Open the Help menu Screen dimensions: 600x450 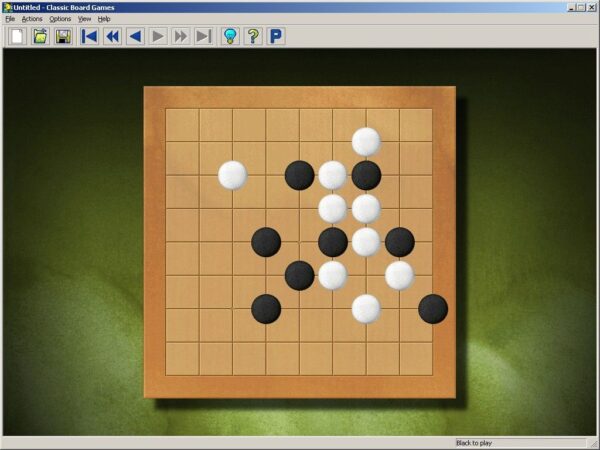(x=104, y=19)
